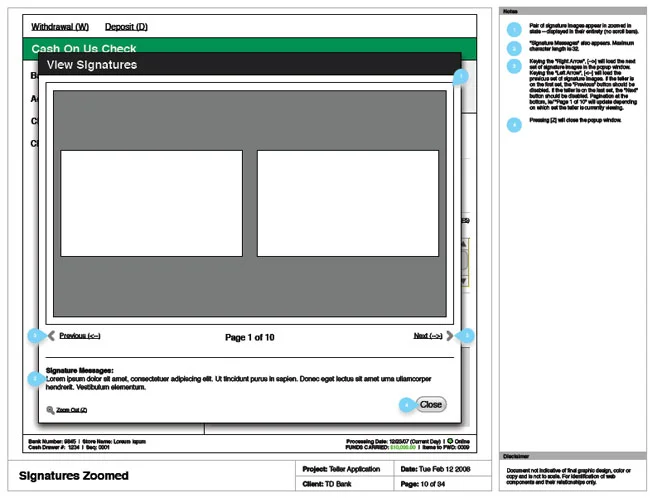Viewport: 654px width, 499px height.
Task: Click scroll down arrow behind the popup
Action: click(x=464, y=281)
